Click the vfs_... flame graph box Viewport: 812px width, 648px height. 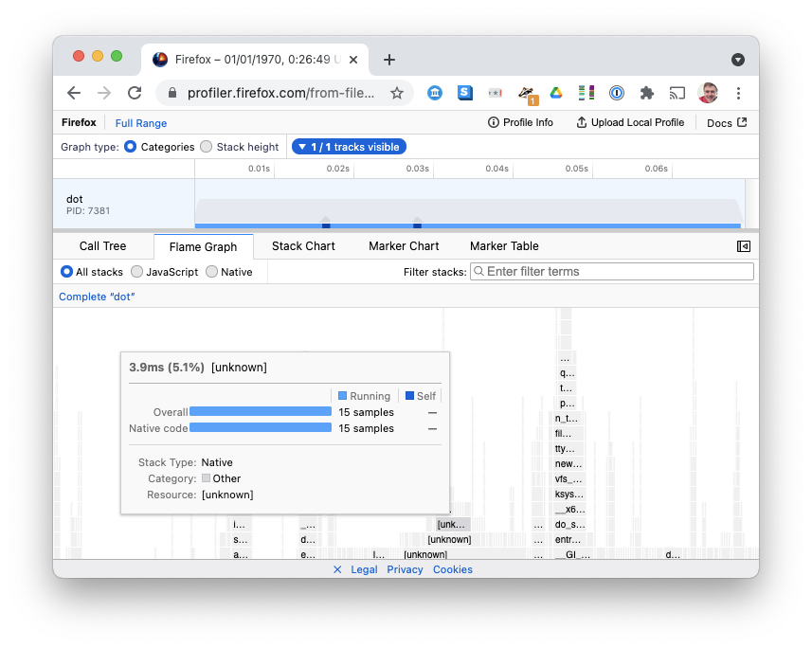pos(568,479)
